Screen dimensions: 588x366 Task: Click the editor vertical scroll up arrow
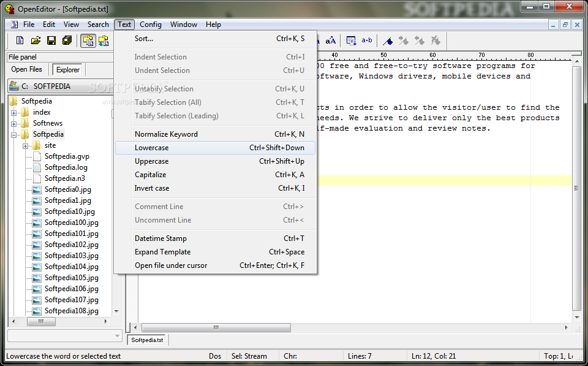[577, 60]
